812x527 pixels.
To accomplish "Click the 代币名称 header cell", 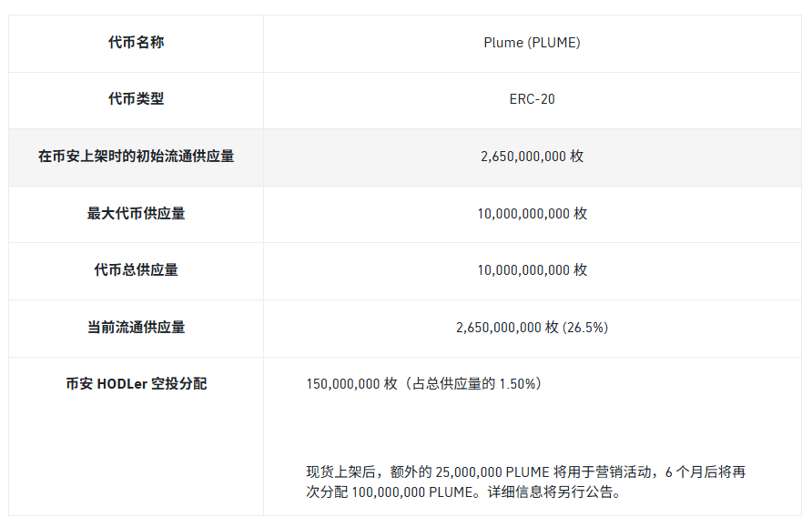I will (x=137, y=43).
